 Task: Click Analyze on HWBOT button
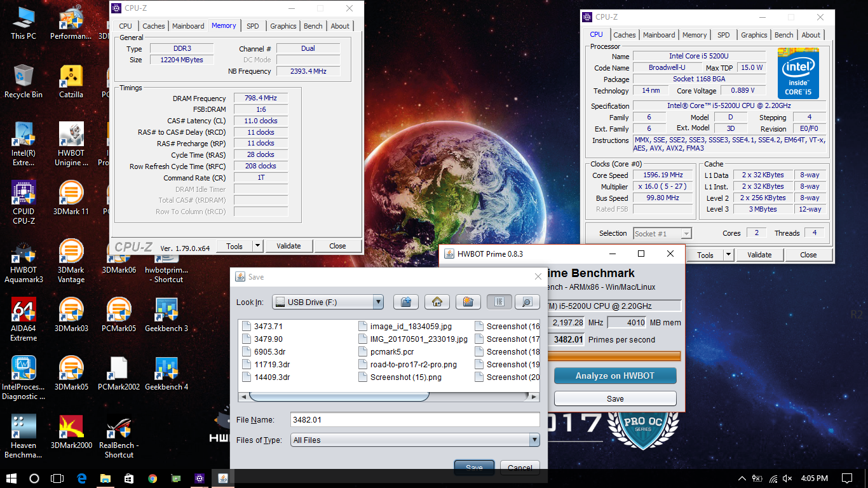click(615, 376)
